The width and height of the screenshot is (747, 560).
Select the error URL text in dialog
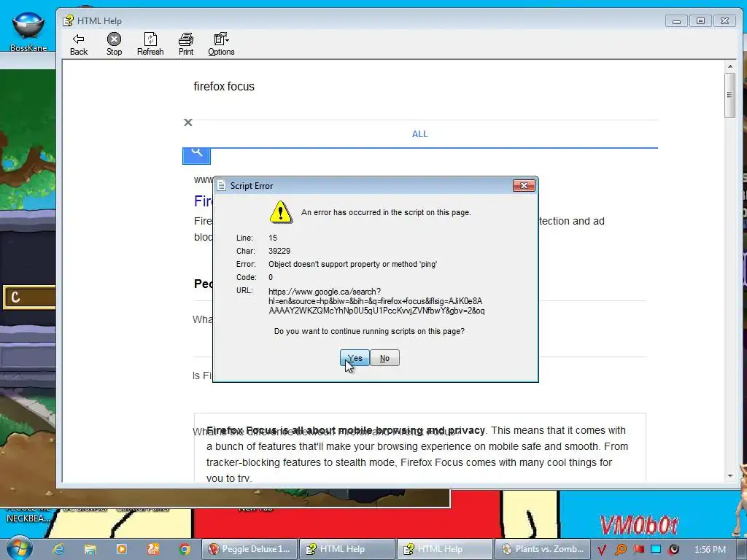376,301
